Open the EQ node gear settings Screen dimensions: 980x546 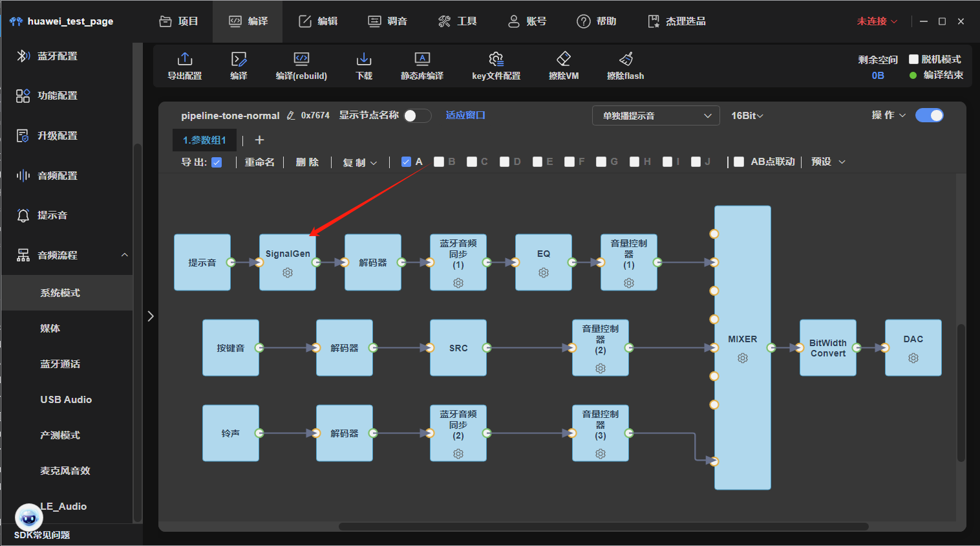544,273
